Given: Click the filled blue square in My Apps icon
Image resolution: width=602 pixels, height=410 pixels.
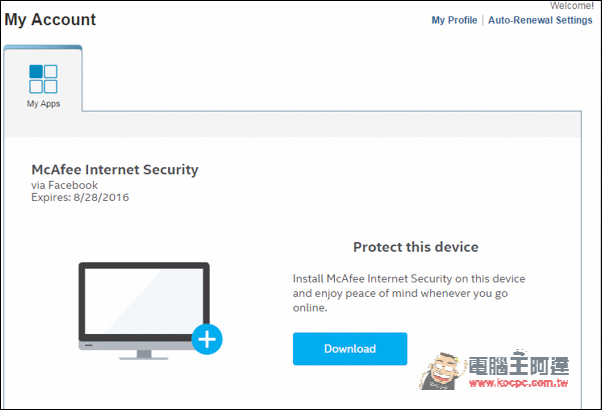Looking at the screenshot, I should point(36,71).
